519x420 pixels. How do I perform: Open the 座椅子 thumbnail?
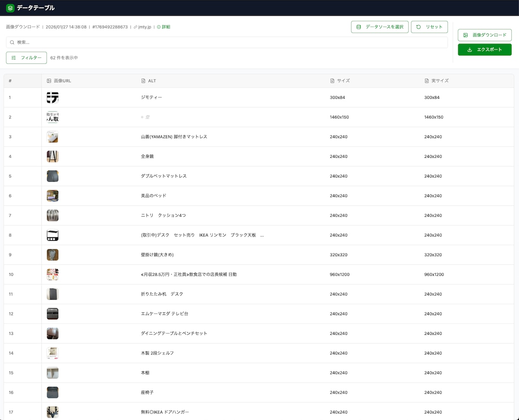[x=52, y=392]
